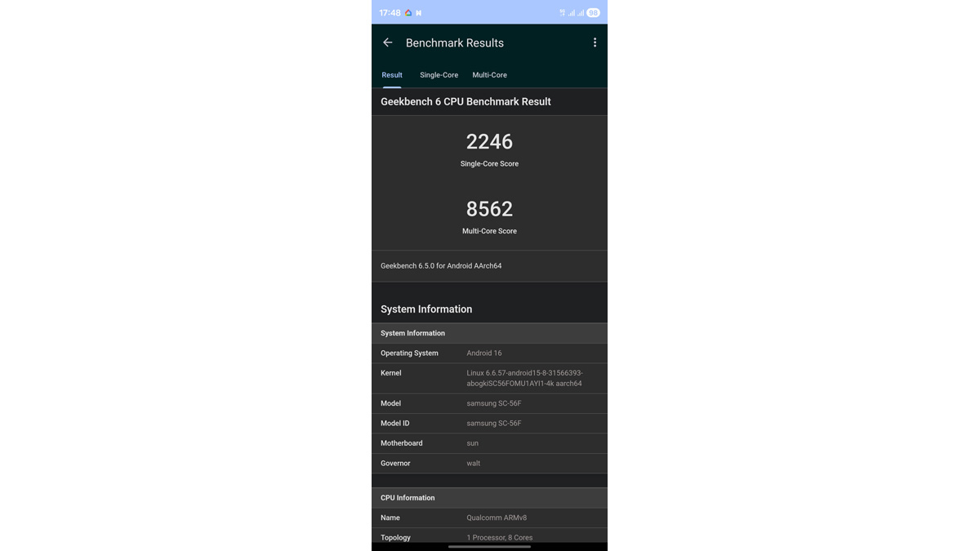Switch to the Multi-Core tab
Viewport: 980px width, 551px height.
pos(489,75)
